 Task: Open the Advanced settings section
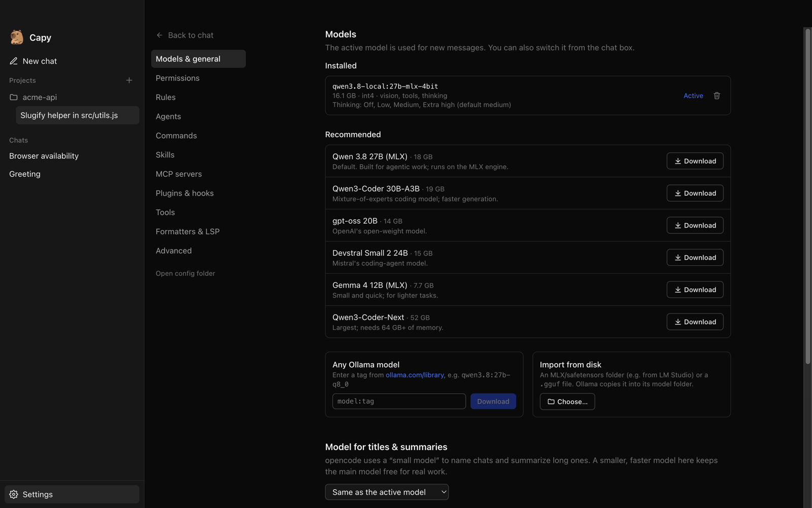click(x=198, y=251)
